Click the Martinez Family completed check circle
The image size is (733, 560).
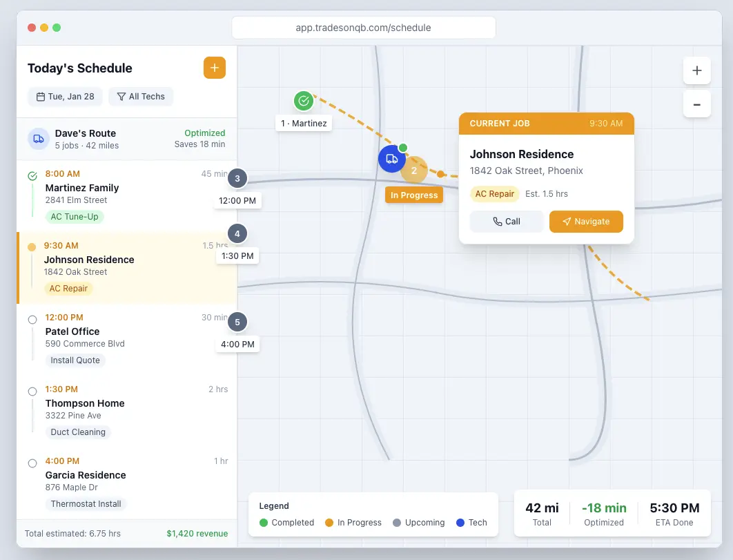click(x=32, y=176)
